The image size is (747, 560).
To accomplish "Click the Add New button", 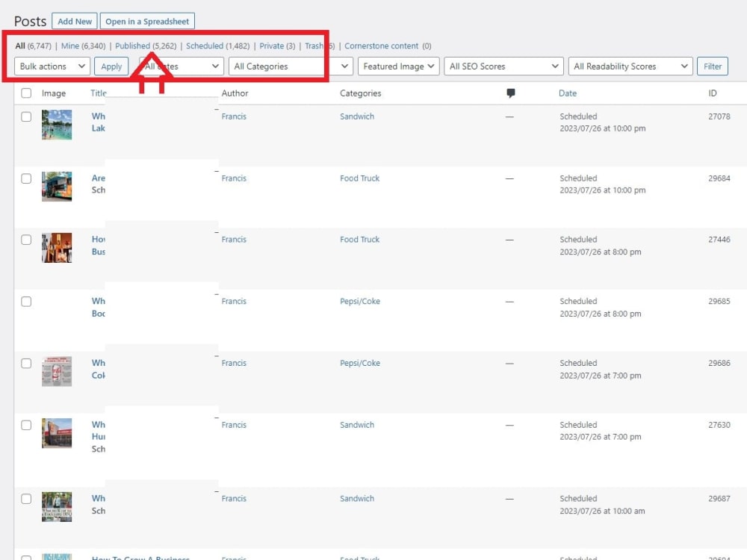I will (x=74, y=22).
